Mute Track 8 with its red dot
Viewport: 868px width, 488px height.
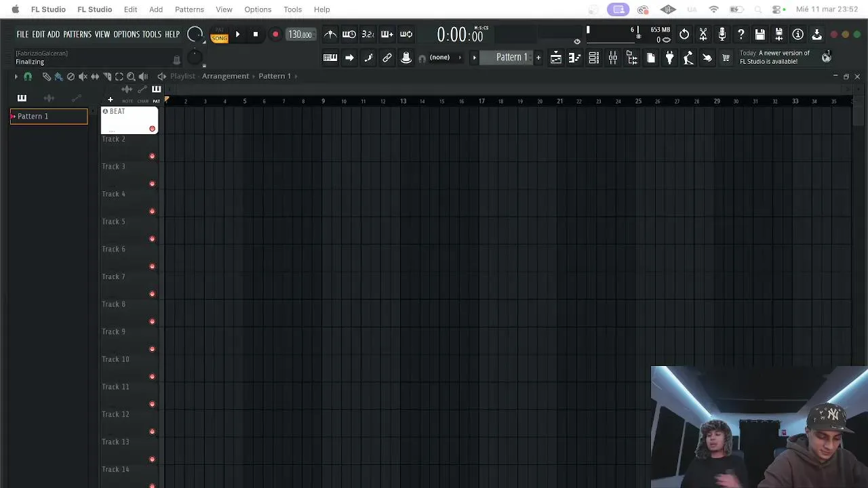click(x=152, y=322)
